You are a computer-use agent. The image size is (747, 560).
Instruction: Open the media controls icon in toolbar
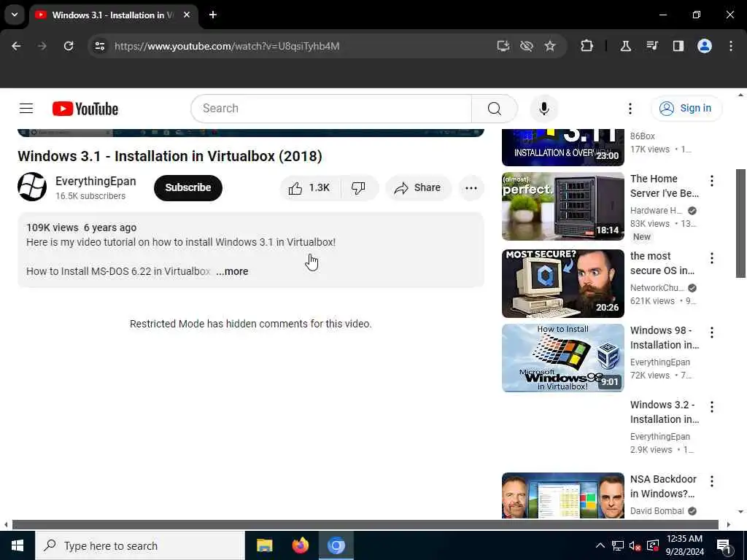[x=652, y=46]
